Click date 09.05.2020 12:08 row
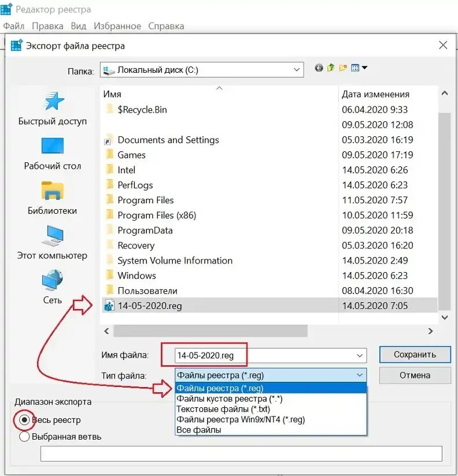Screen dimensions: 458x476 click(x=377, y=124)
